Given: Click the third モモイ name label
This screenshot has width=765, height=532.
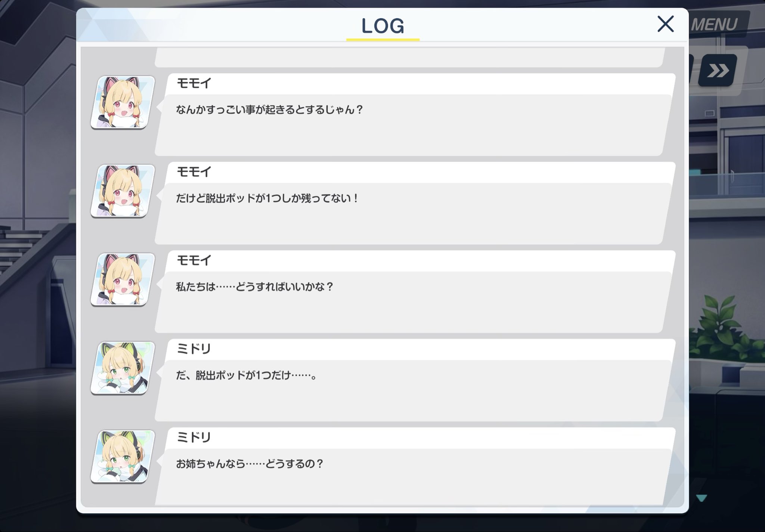Looking at the screenshot, I should pos(194,260).
